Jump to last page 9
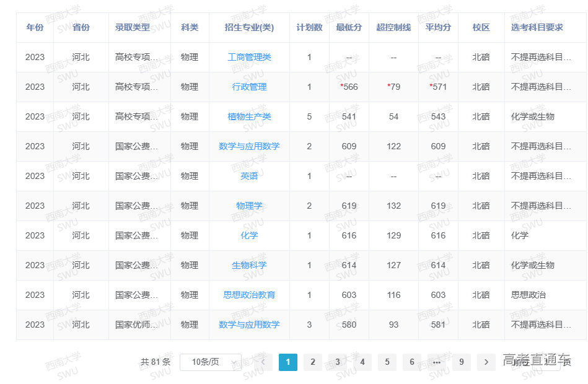The height and width of the screenshot is (384, 588). click(462, 362)
